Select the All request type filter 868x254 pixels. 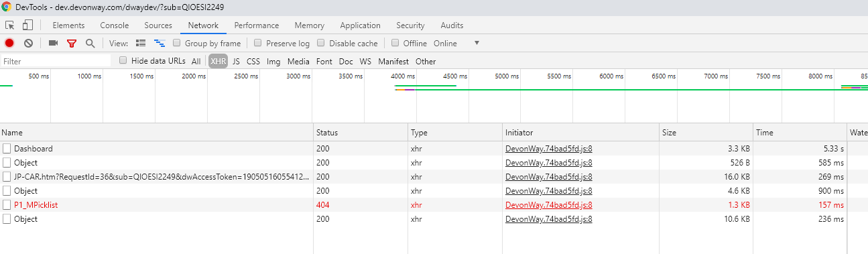[x=196, y=61]
